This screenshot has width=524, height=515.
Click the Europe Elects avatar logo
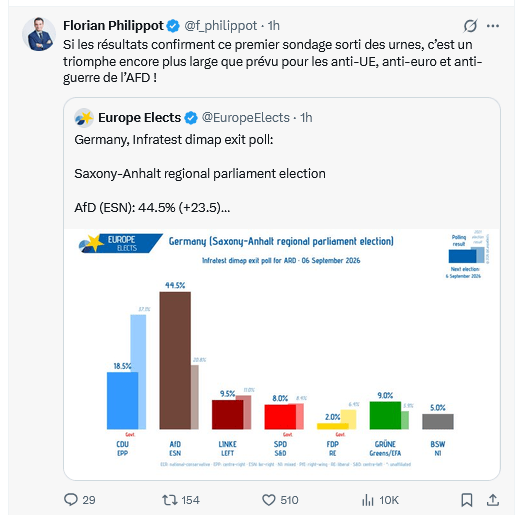[x=84, y=118]
